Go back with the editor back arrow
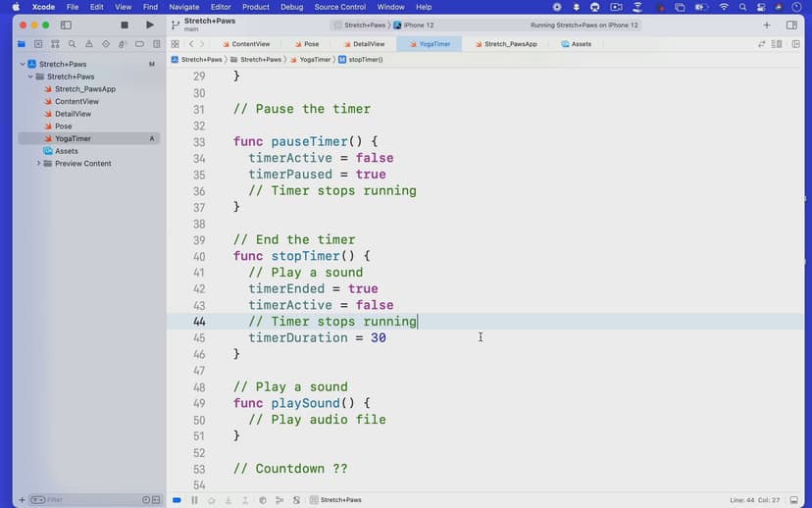This screenshot has width=812, height=508. (190, 44)
